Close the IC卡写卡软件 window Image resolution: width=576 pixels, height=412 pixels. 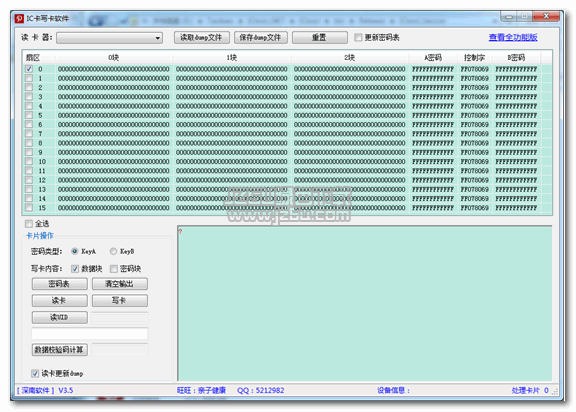tap(546, 16)
